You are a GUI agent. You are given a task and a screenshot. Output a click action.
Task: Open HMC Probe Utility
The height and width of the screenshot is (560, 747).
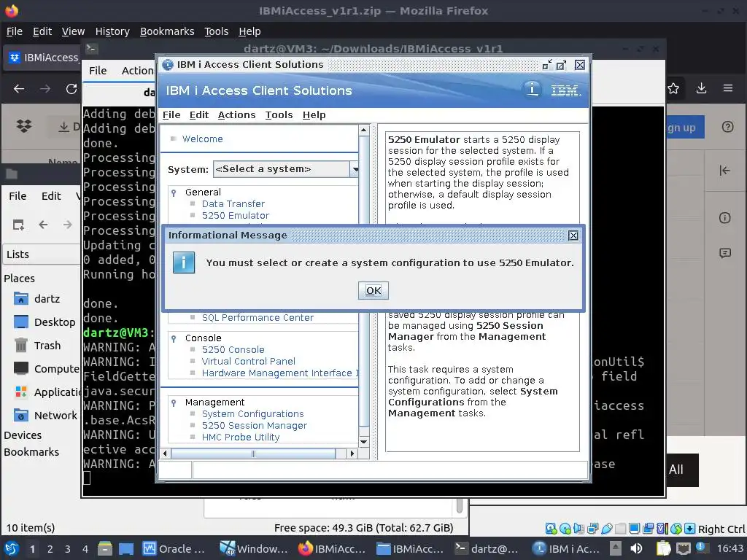(241, 437)
